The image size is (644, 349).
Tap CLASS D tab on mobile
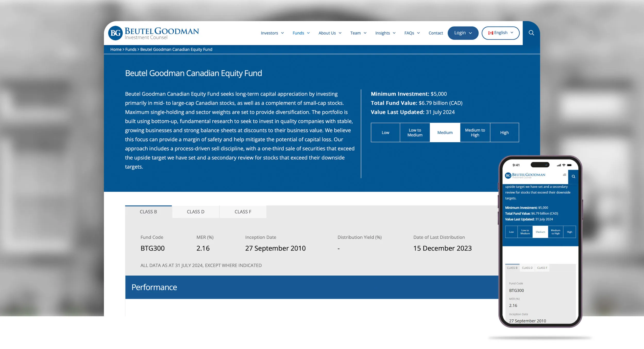pyautogui.click(x=527, y=268)
